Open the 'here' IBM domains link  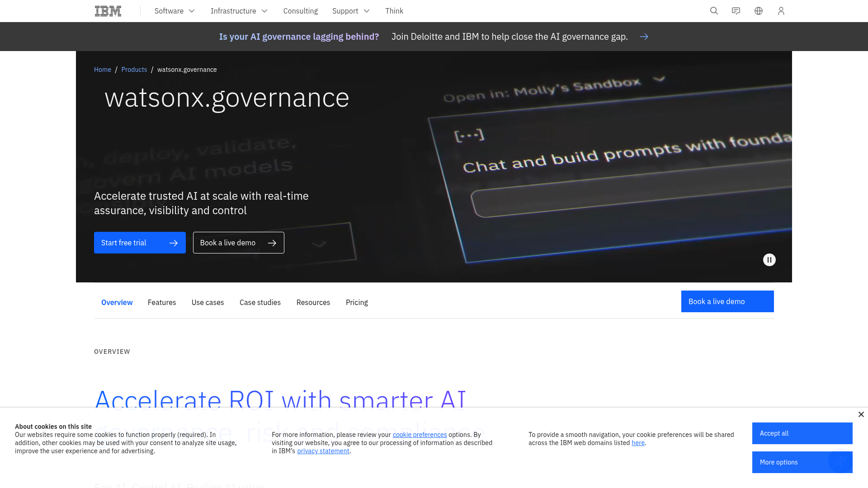638,443
